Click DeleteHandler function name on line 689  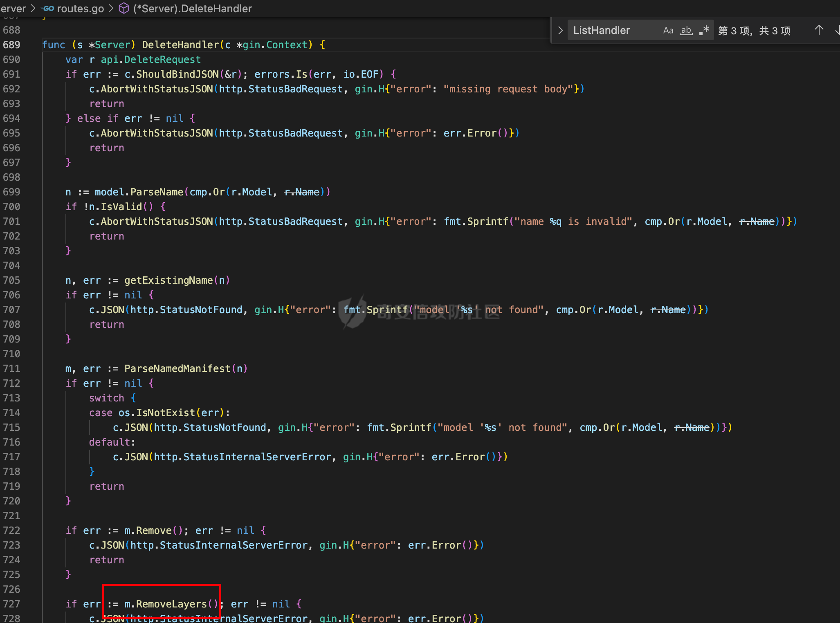(180, 45)
